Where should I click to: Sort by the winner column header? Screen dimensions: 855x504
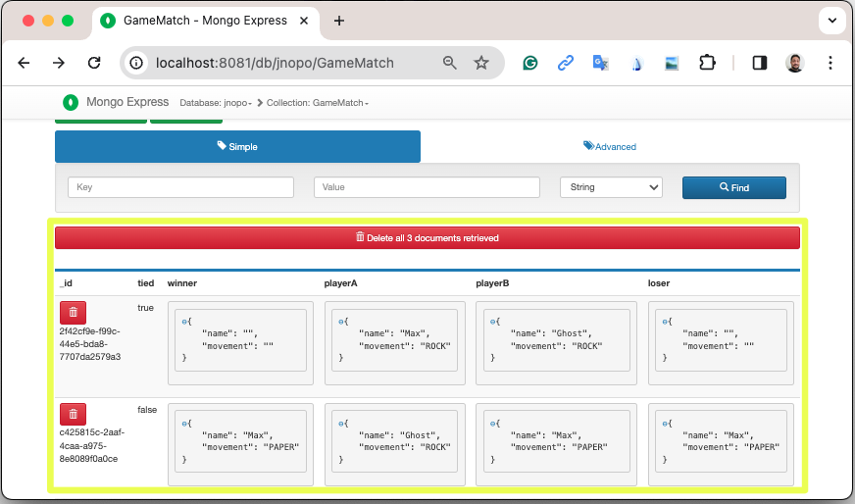point(182,283)
